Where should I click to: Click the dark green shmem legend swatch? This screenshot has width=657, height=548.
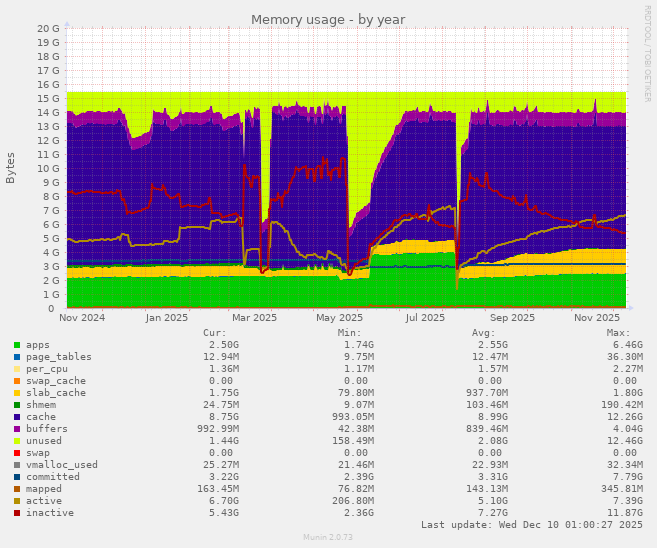click(17, 405)
